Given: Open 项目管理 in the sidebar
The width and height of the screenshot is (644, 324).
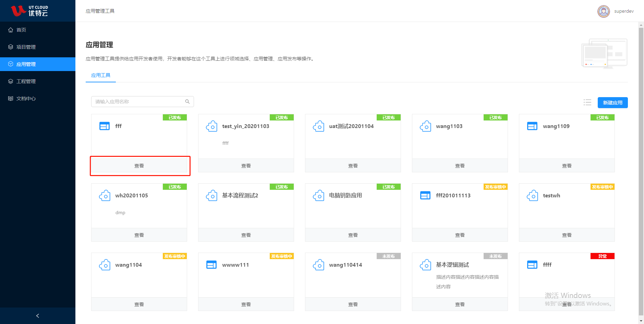Looking at the screenshot, I should tap(38, 47).
